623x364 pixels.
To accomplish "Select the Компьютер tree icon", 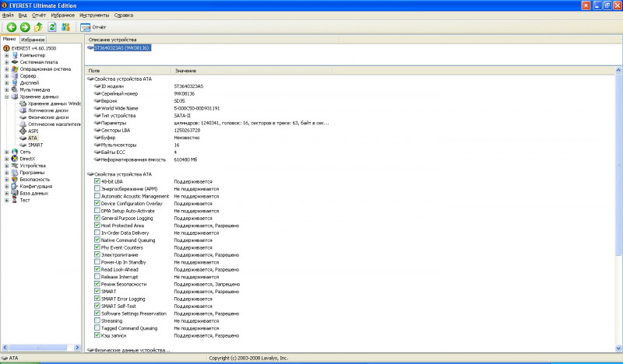I will [15, 55].
